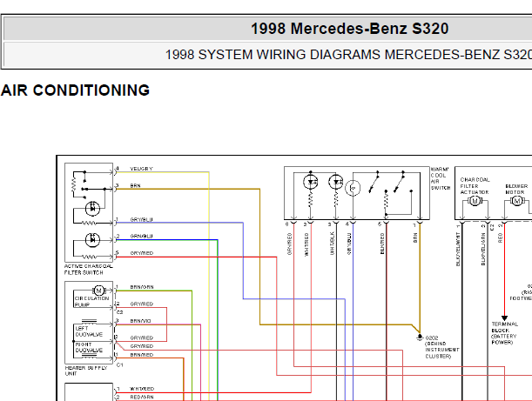Click the "RED/GRN" wire label

tap(141, 397)
